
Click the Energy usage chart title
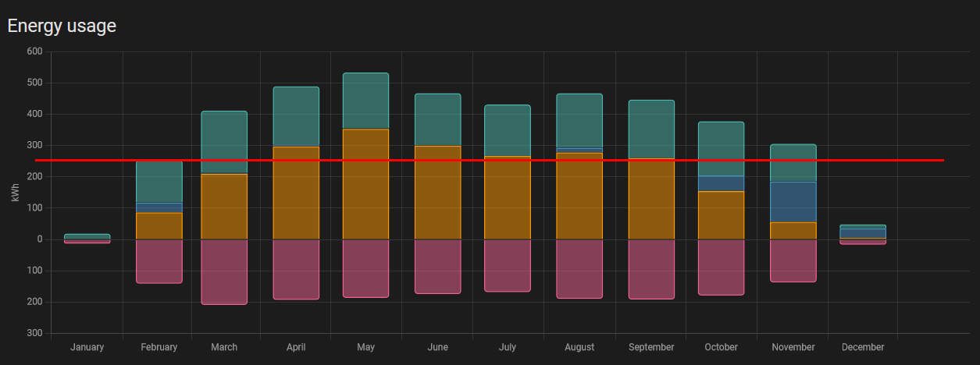(x=62, y=26)
